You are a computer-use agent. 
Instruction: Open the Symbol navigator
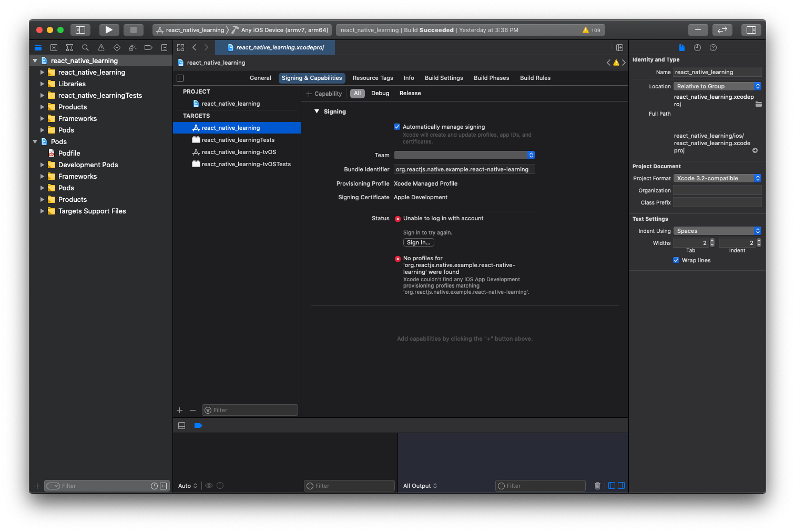tap(69, 47)
